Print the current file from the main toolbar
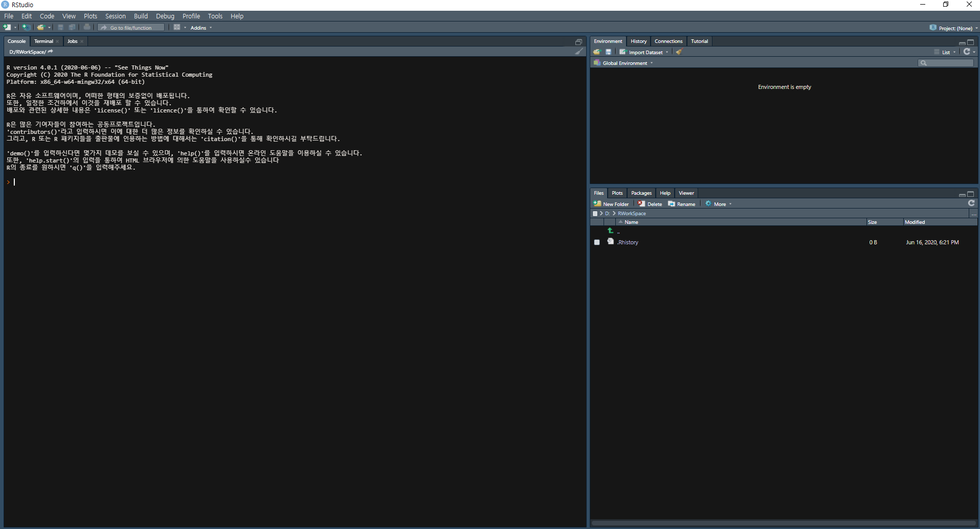This screenshot has width=980, height=529. tap(87, 28)
